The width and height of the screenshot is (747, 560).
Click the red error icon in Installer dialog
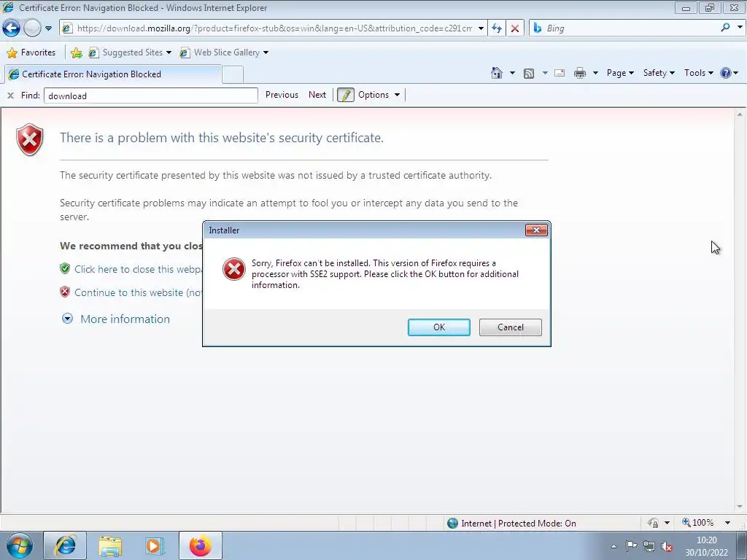[234, 269]
